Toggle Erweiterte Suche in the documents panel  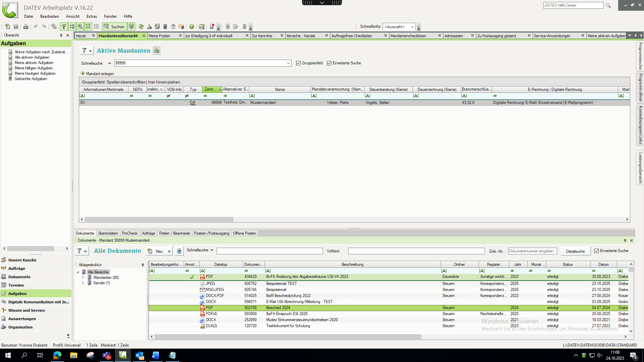coord(596,251)
